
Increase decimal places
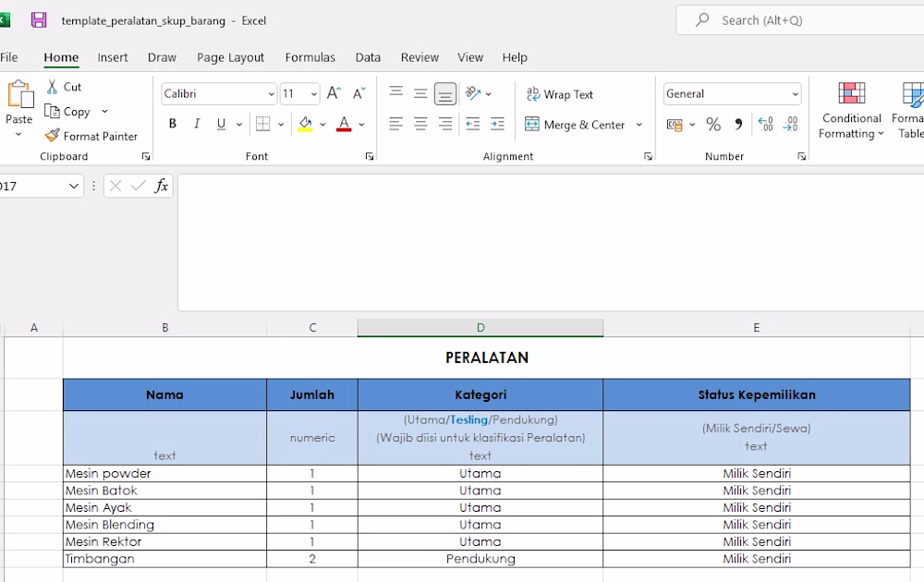tap(765, 125)
